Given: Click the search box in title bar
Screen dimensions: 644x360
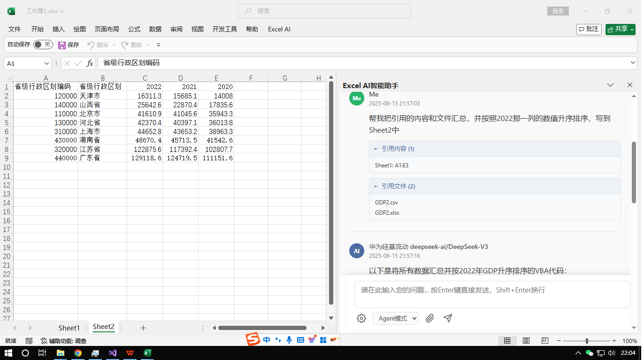Looking at the screenshot, I should coord(324,11).
